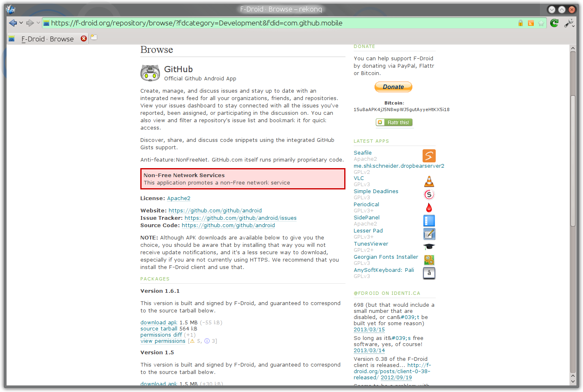Viewport: 583px width, 392px height.
Task: Open the back history dropdown arrow
Action: click(x=21, y=23)
